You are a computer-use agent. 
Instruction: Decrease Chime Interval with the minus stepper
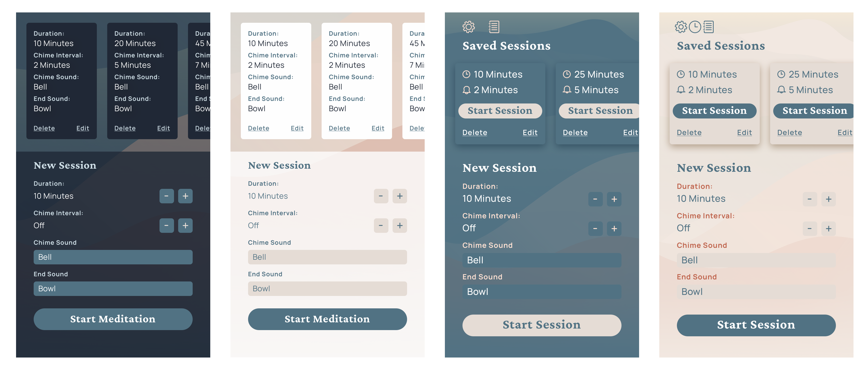(166, 226)
